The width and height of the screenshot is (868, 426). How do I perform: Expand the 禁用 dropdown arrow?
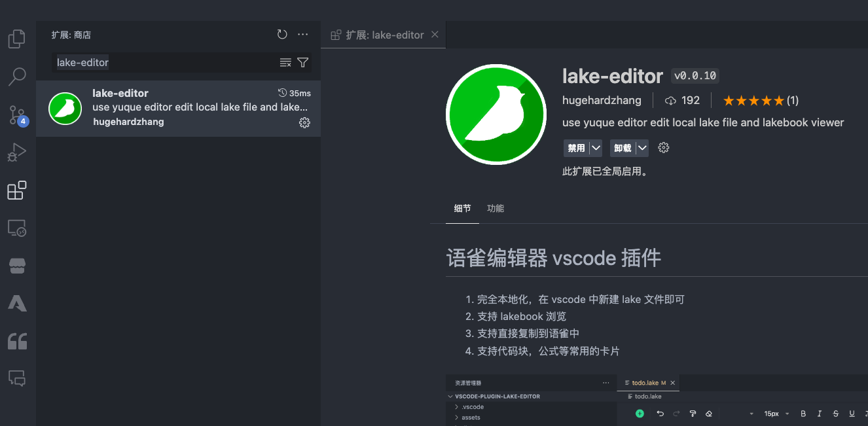596,148
